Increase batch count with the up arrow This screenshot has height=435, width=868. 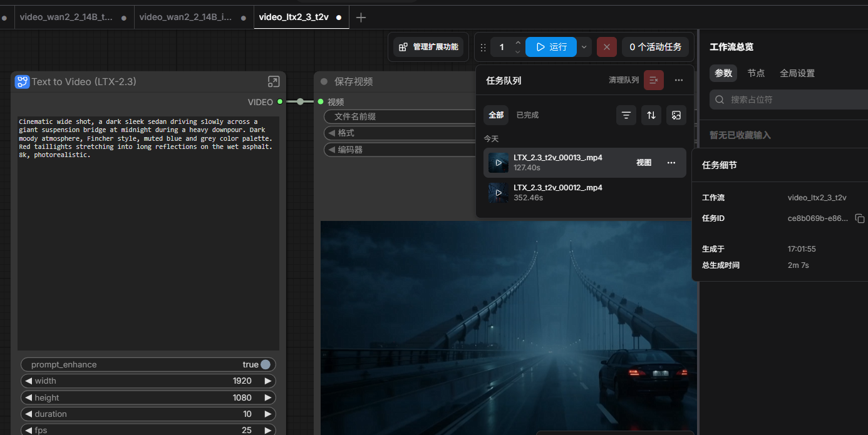pyautogui.click(x=518, y=43)
